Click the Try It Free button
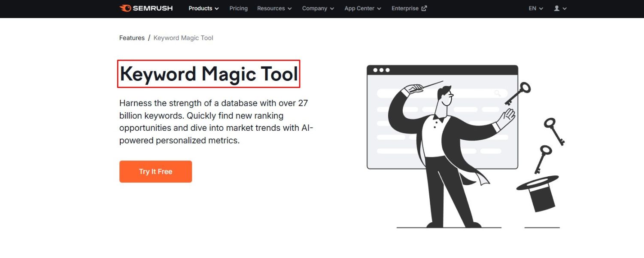This screenshot has height=258, width=644. click(155, 171)
